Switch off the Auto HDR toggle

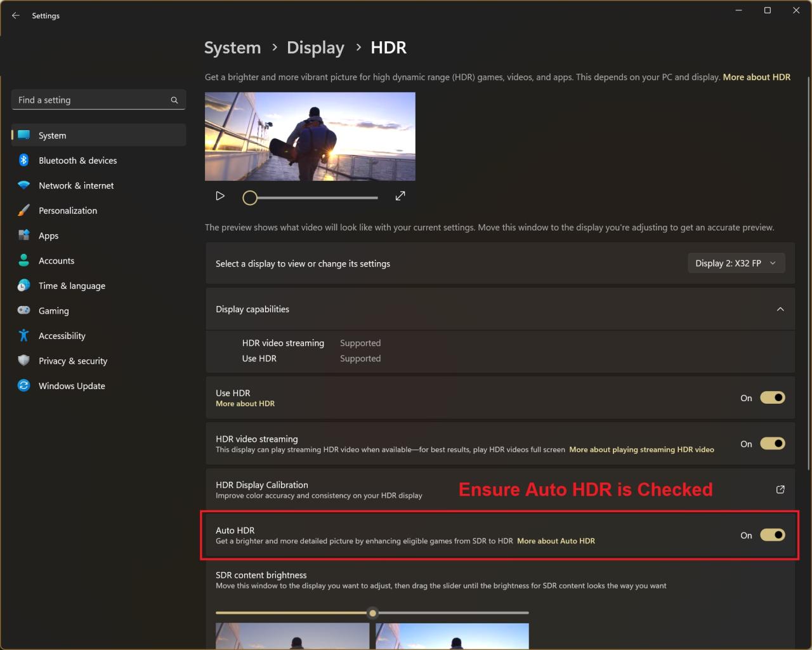[x=772, y=535]
